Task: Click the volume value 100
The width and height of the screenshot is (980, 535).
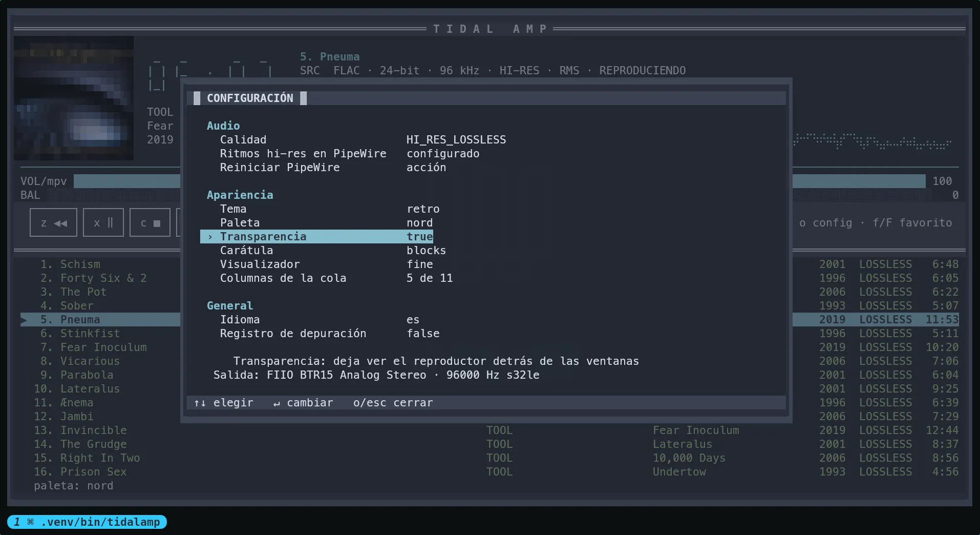Action: coord(942,181)
